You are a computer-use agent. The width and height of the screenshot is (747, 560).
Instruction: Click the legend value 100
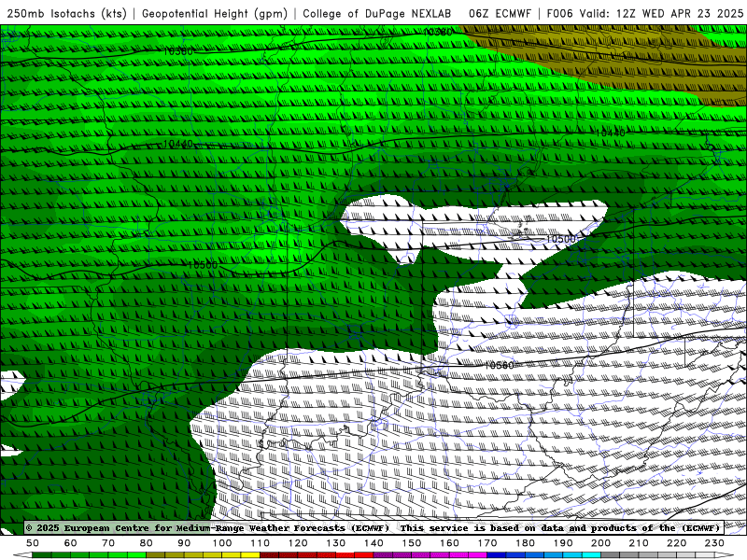point(222,543)
